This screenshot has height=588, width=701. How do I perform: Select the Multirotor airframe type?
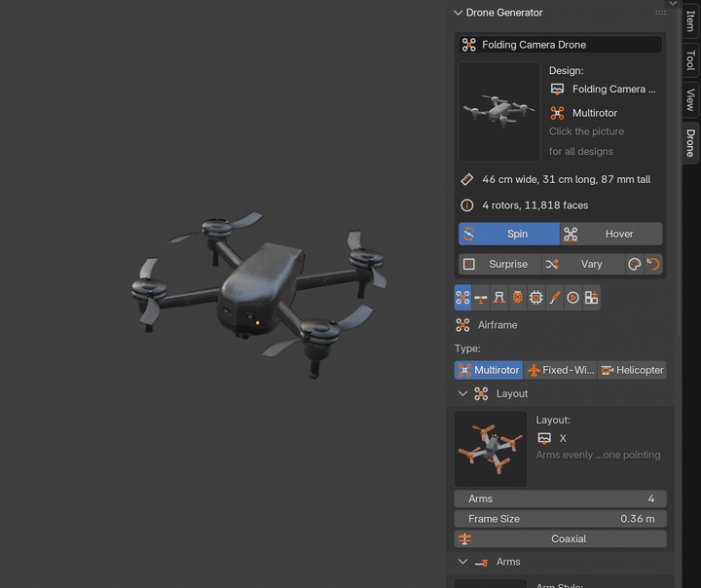click(x=489, y=370)
